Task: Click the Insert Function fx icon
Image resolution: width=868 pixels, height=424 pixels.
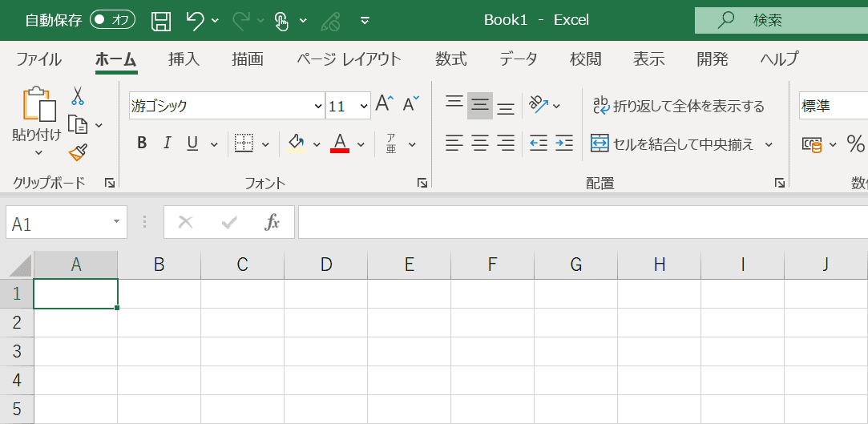Action: pyautogui.click(x=272, y=223)
